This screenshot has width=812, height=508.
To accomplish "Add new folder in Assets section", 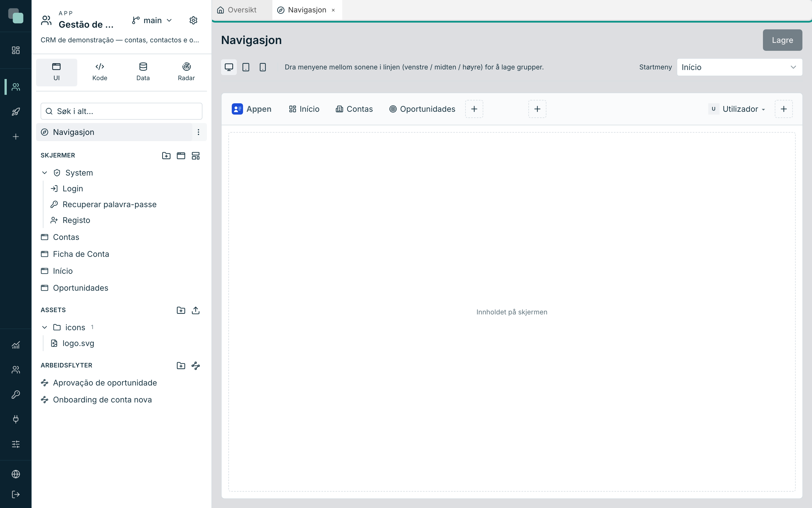I will click(x=181, y=310).
